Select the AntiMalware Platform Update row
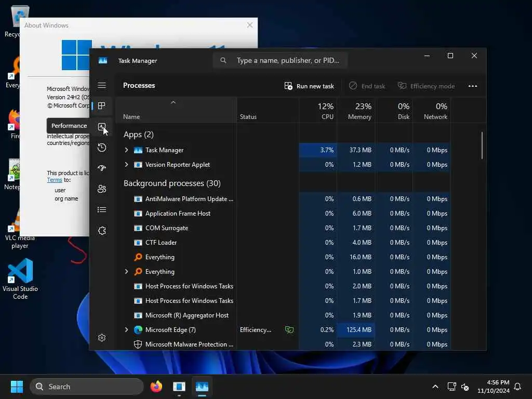Screen dimensions: 532x399 [283, 199]
